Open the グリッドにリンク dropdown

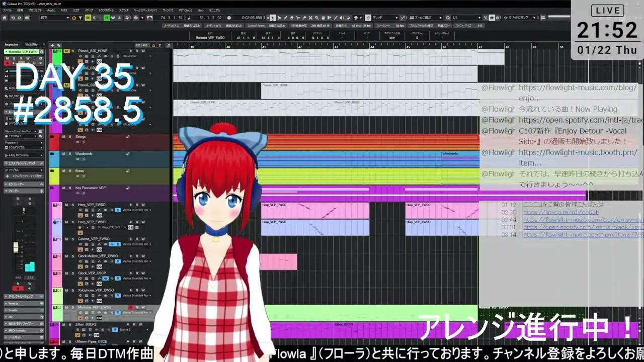point(519,18)
